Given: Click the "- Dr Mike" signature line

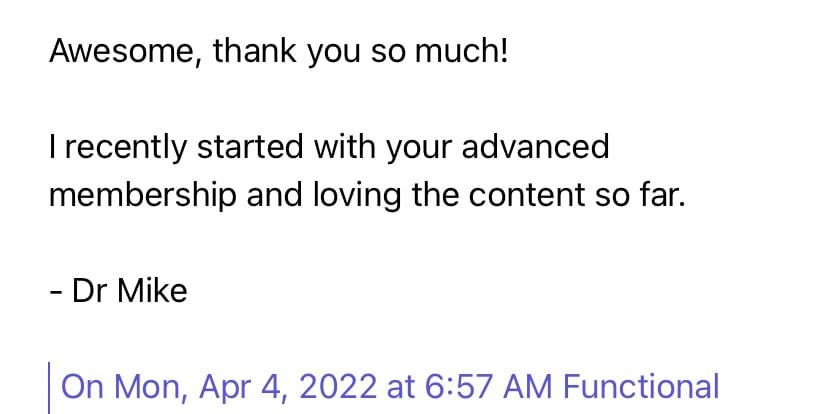Looking at the screenshot, I should 118,292.
